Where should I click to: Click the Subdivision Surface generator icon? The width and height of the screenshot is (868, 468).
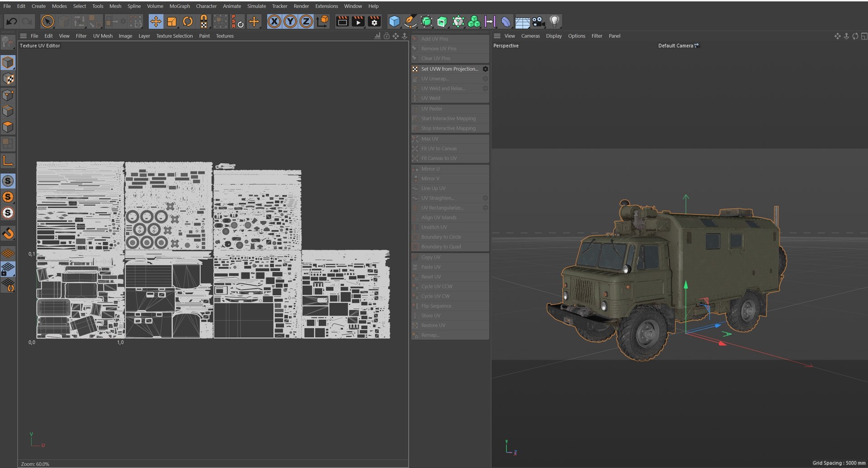click(x=426, y=21)
